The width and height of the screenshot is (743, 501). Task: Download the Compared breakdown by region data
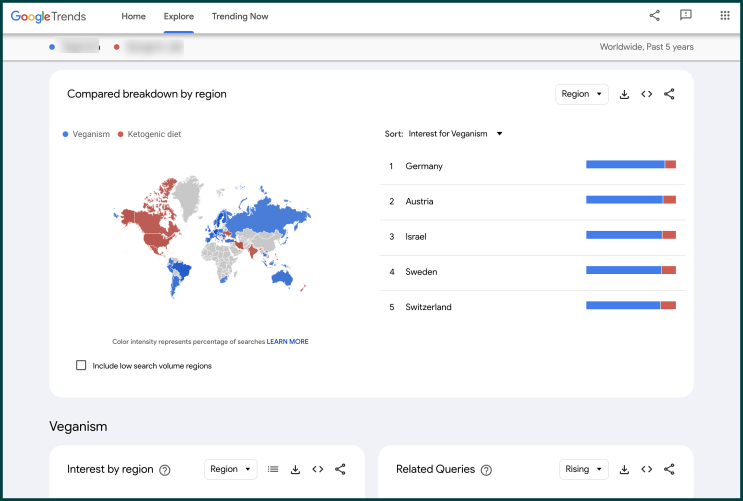624,94
